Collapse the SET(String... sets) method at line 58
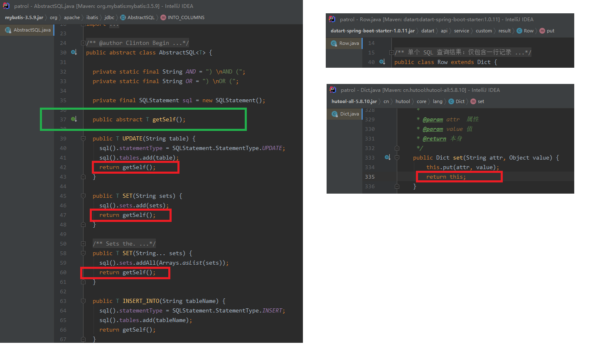The image size is (600, 364). 83,253
